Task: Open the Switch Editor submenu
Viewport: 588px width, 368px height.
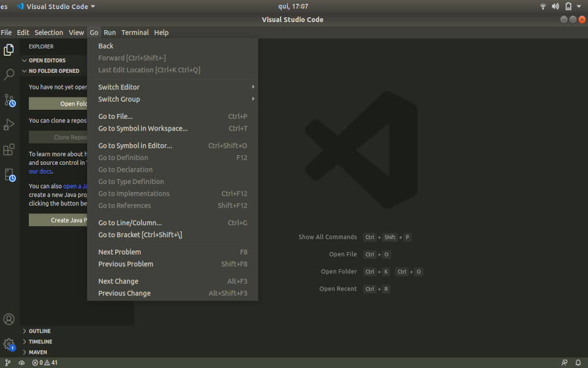Action: tap(173, 87)
